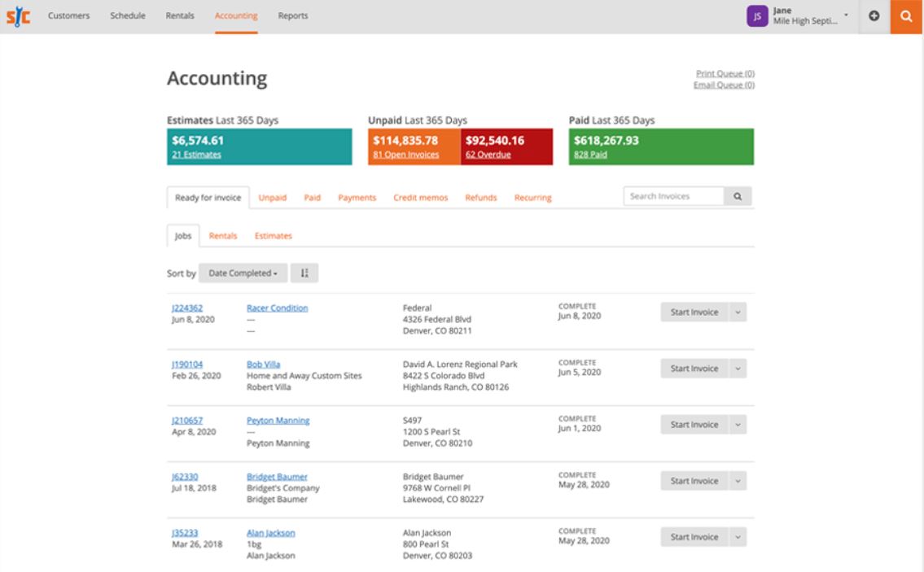Open the Print Queue link
Image resolution: width=924 pixels, height=572 pixels.
[725, 73]
